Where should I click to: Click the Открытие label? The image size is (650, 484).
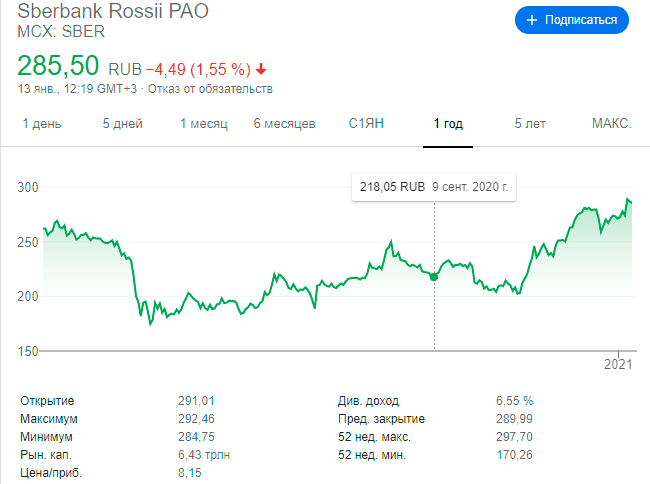47,401
